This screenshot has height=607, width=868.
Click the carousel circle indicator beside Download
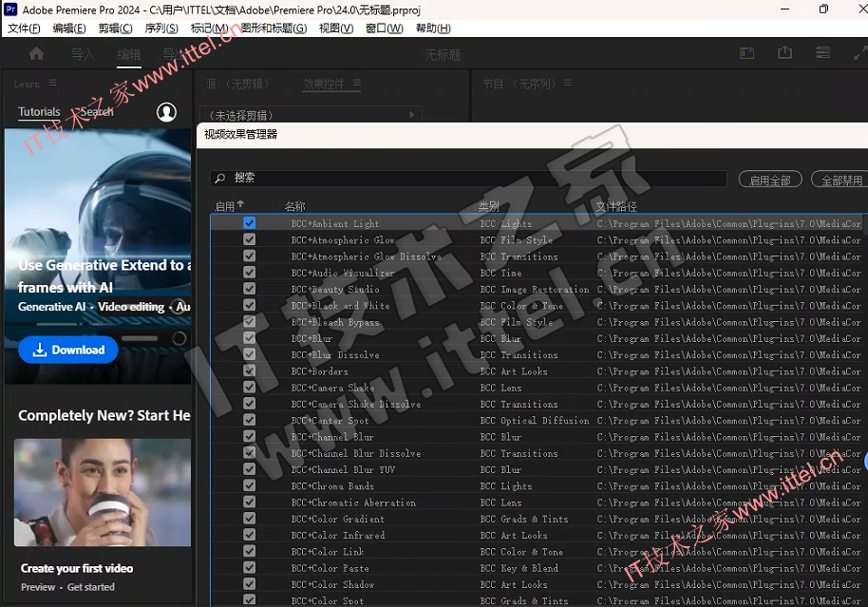pyautogui.click(x=179, y=338)
